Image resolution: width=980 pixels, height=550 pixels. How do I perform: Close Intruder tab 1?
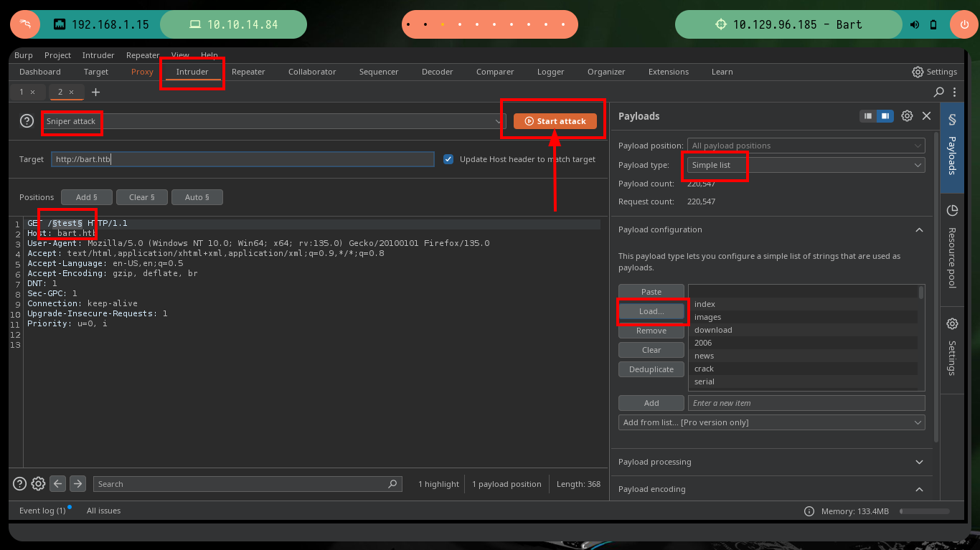tap(32, 92)
